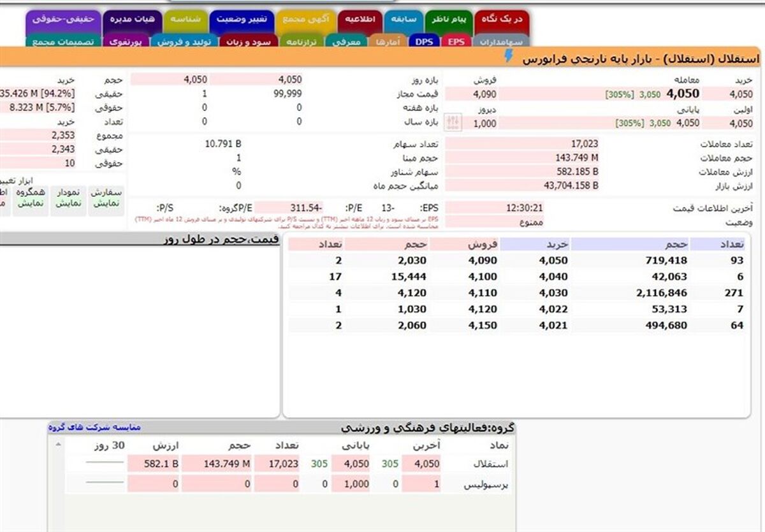Click the group table value 582.1 B
Viewport: 765px width, 532px height.
coord(161,464)
